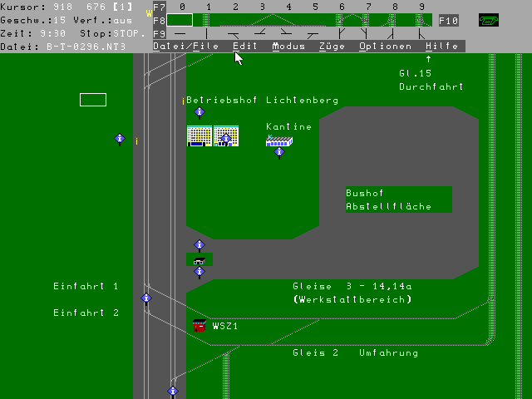Open the Züge menu
The image size is (532, 399).
pos(332,47)
